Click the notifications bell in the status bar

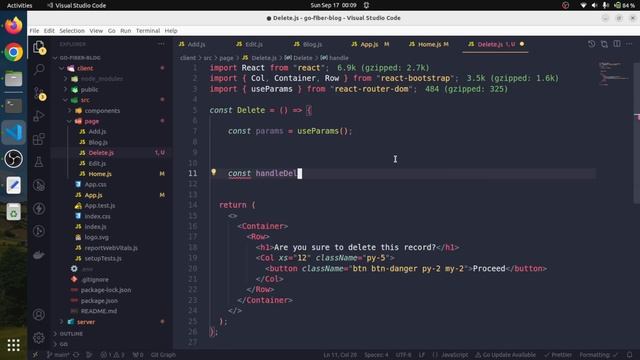click(x=630, y=355)
